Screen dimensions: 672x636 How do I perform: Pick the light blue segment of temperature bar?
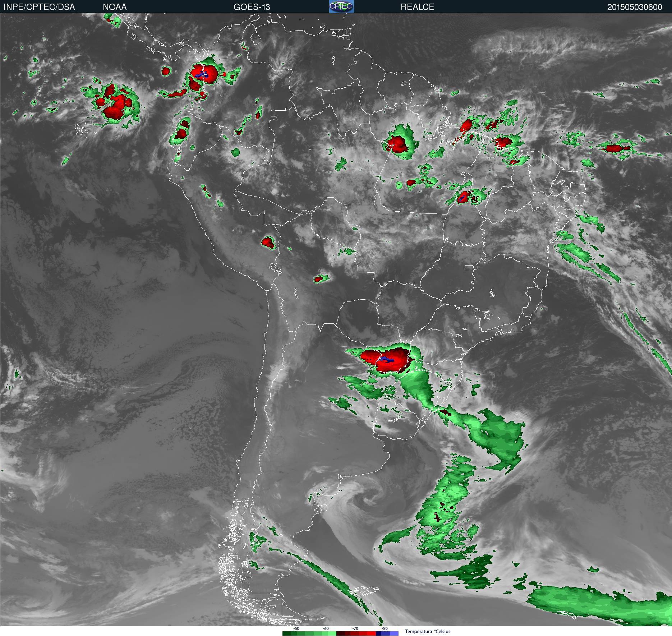394,633
